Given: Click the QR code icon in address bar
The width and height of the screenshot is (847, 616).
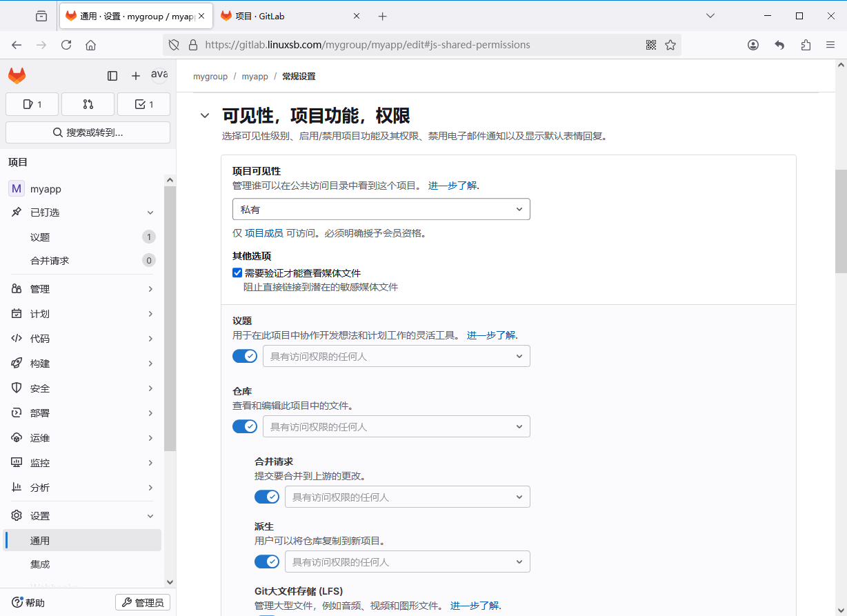Looking at the screenshot, I should [651, 45].
